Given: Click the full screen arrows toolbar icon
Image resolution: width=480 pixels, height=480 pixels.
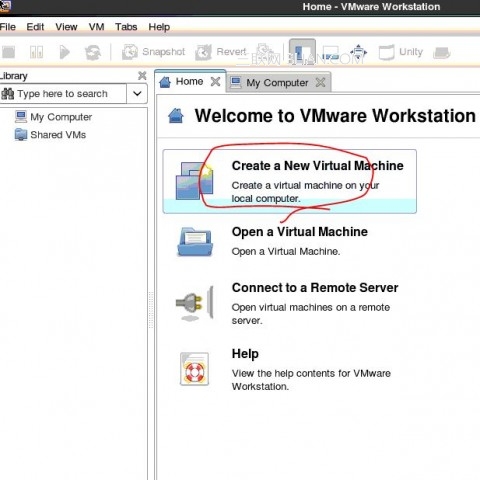Looking at the screenshot, I should click(358, 52).
